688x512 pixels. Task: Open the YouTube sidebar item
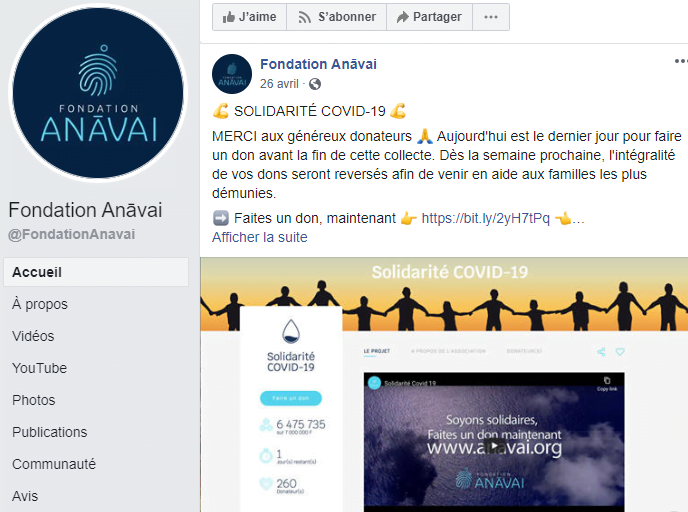pos(39,368)
